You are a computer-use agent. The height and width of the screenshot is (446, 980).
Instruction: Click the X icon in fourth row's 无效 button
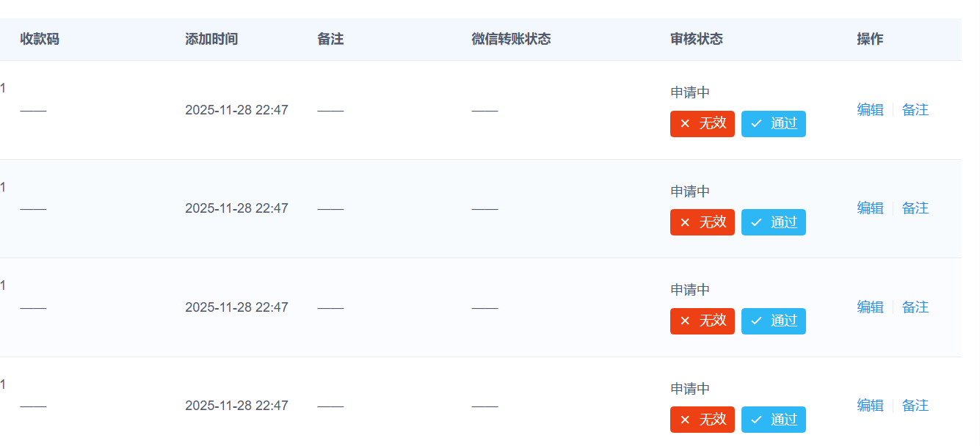(x=685, y=420)
